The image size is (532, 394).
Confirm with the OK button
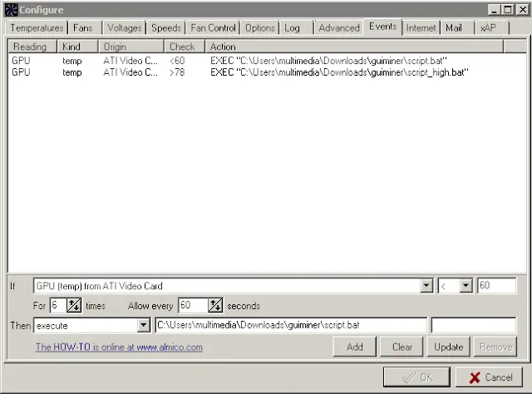[417, 377]
